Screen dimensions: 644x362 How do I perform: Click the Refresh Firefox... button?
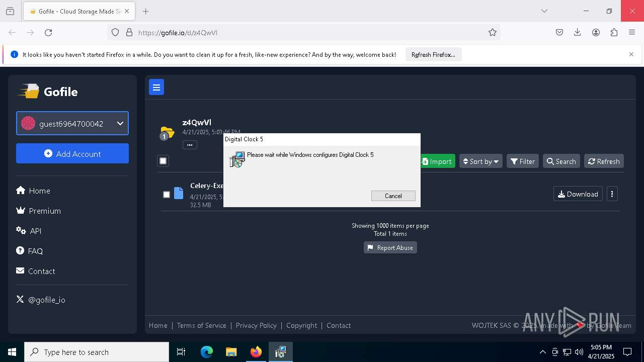433,54
